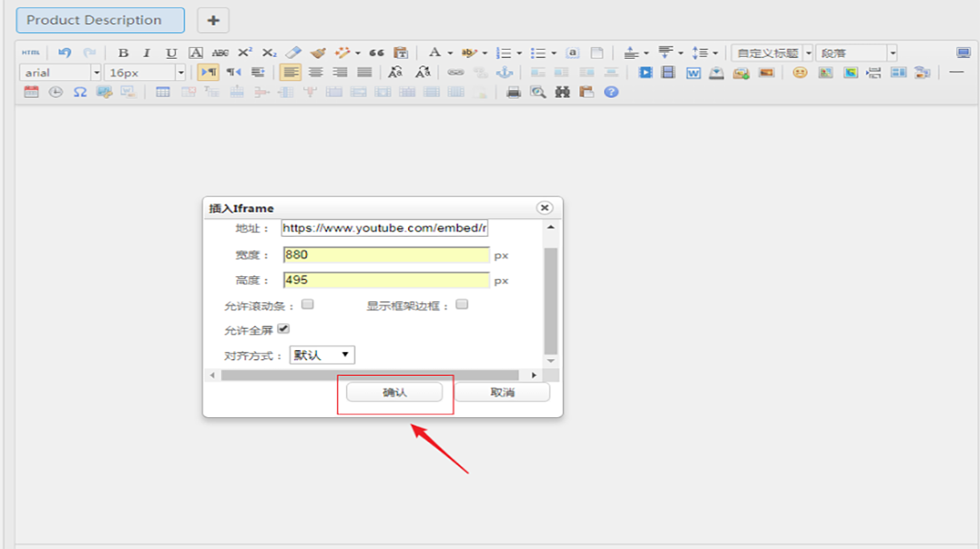Uncheck the 允许全屏 checkbox

point(284,329)
